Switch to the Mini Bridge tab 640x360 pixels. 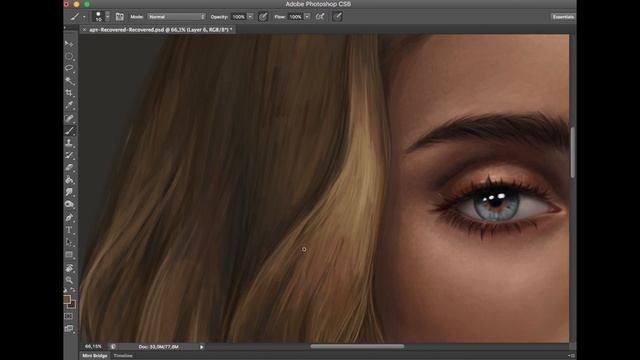click(95, 356)
